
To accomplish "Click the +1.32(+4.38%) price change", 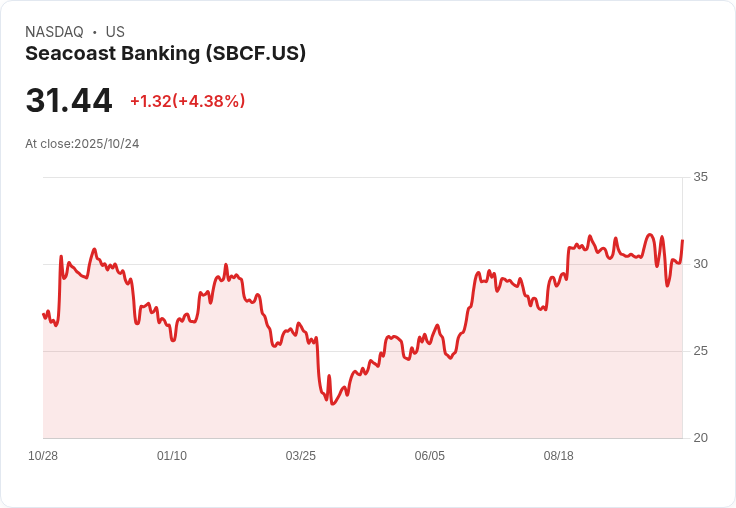I will 187,101.
